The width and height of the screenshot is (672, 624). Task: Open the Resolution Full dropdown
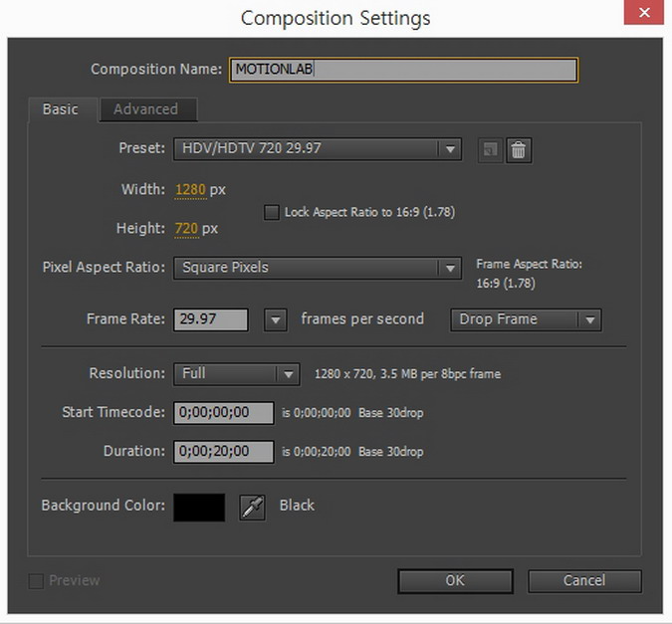click(236, 374)
